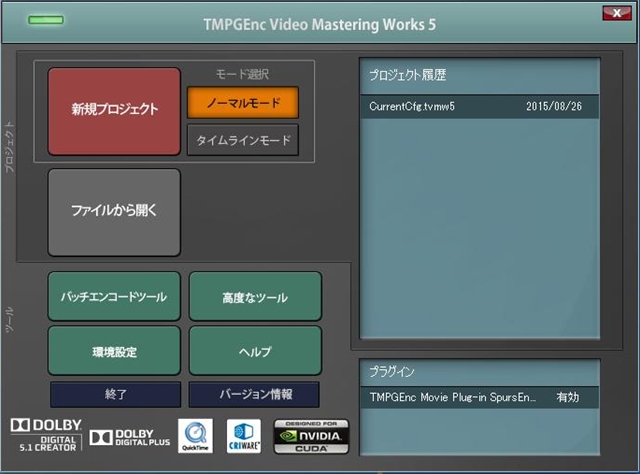The image size is (640, 474).
Task: Click the NVIDIA CUDA badge
Action: point(311,436)
